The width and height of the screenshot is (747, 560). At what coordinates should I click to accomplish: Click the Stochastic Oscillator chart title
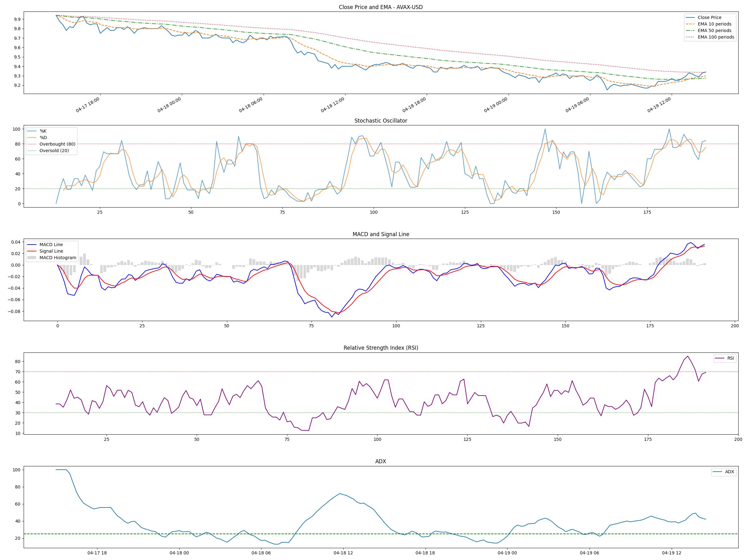click(381, 121)
